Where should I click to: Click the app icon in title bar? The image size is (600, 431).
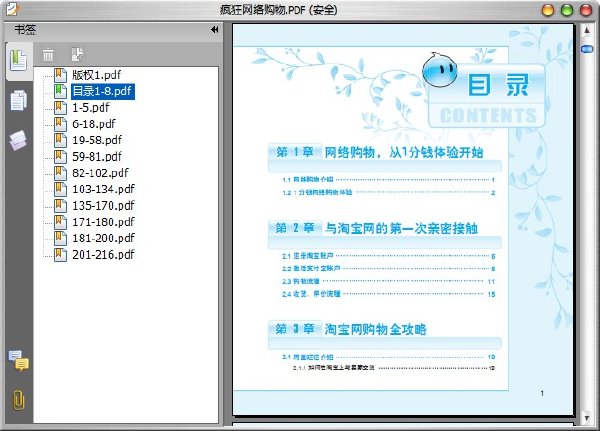coord(12,9)
